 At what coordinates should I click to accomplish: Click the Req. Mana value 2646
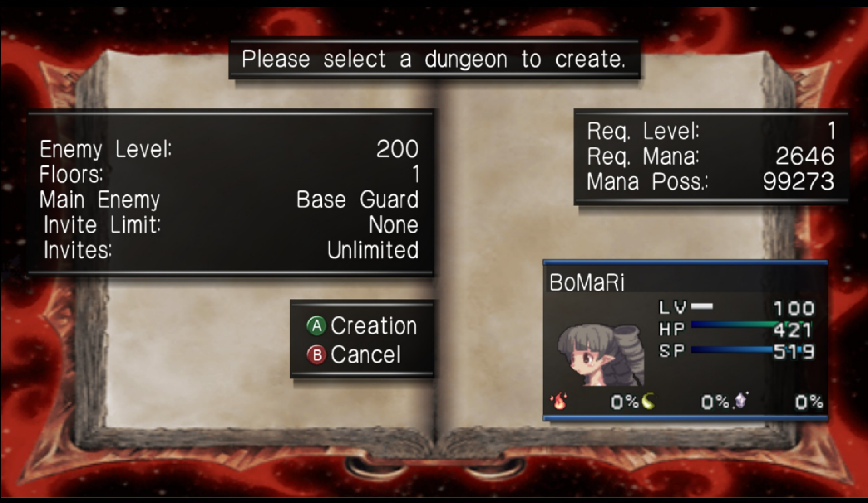pyautogui.click(x=805, y=156)
